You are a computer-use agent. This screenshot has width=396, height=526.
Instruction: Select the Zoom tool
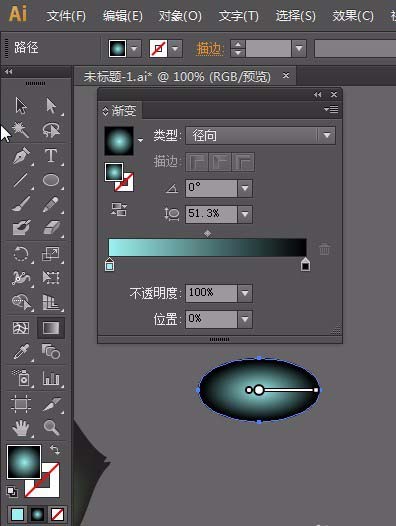(51, 428)
